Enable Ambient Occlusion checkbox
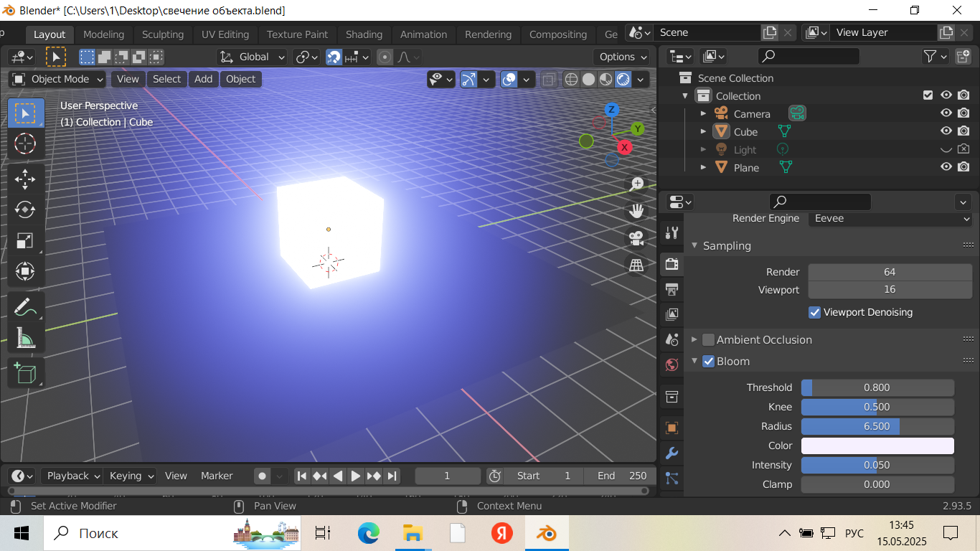The image size is (980, 551). coord(708,340)
